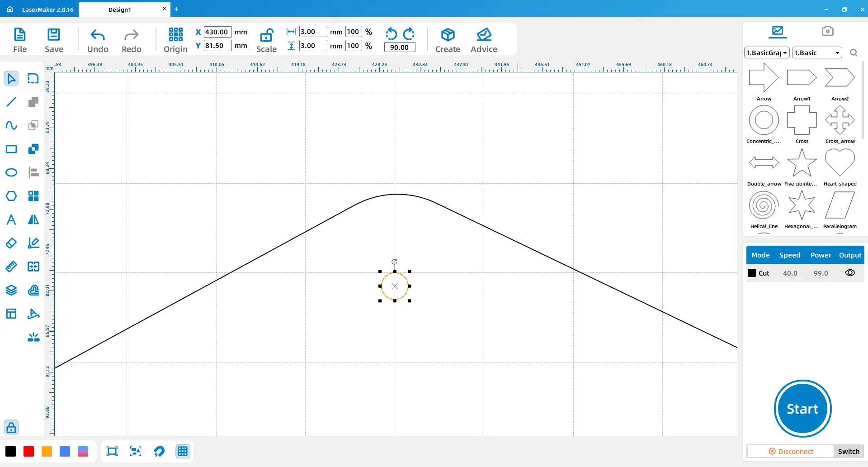Select the Ellipse tool

11,172
